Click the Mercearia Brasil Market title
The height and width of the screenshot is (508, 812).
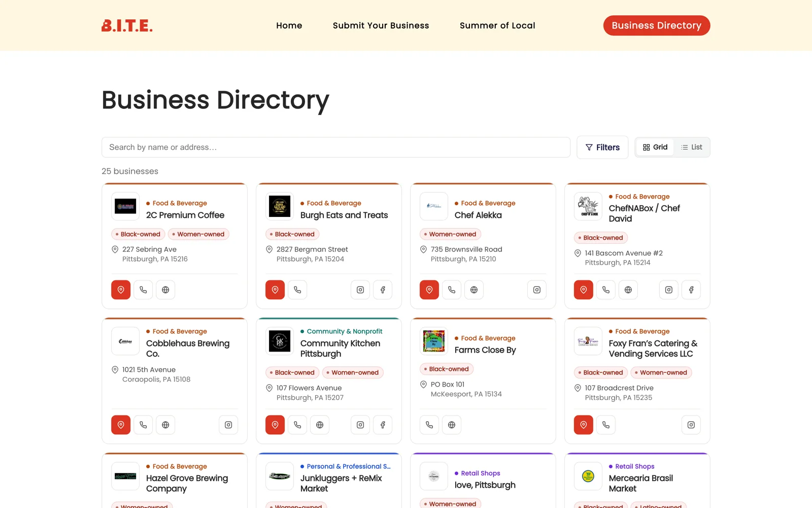641,484
